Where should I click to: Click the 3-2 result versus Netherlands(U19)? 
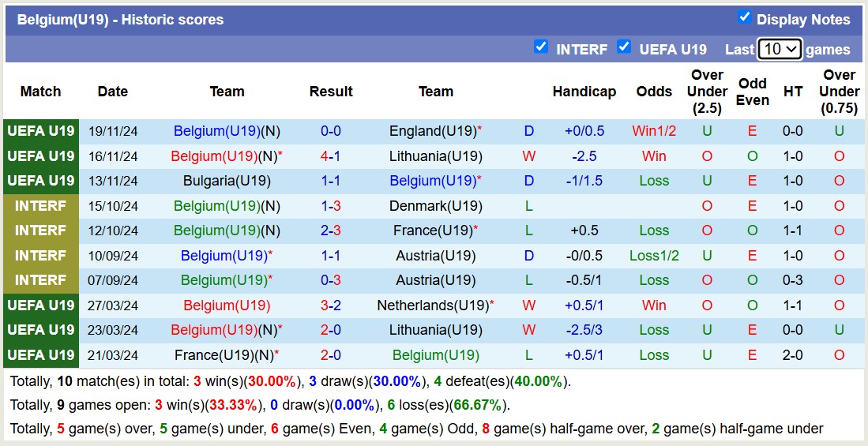coord(330,305)
